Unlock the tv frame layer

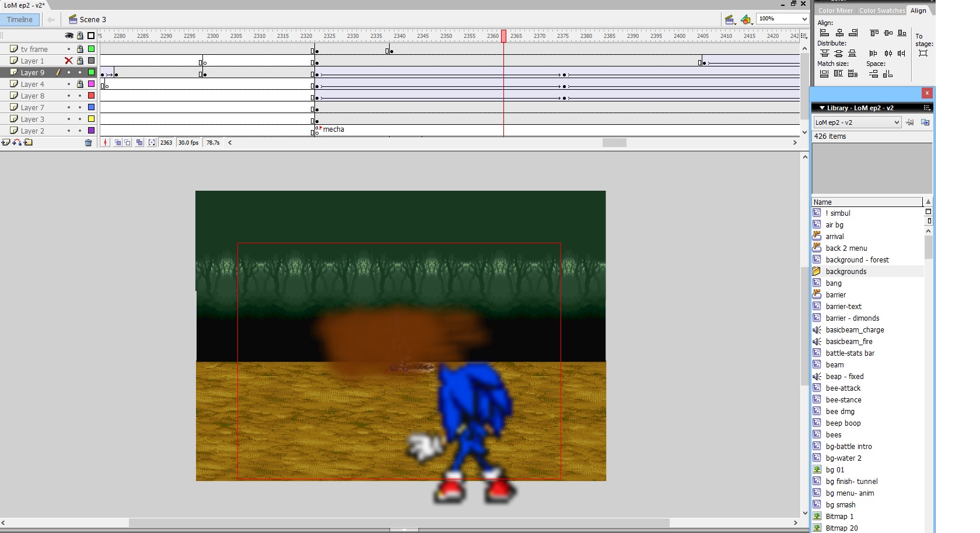click(x=80, y=49)
